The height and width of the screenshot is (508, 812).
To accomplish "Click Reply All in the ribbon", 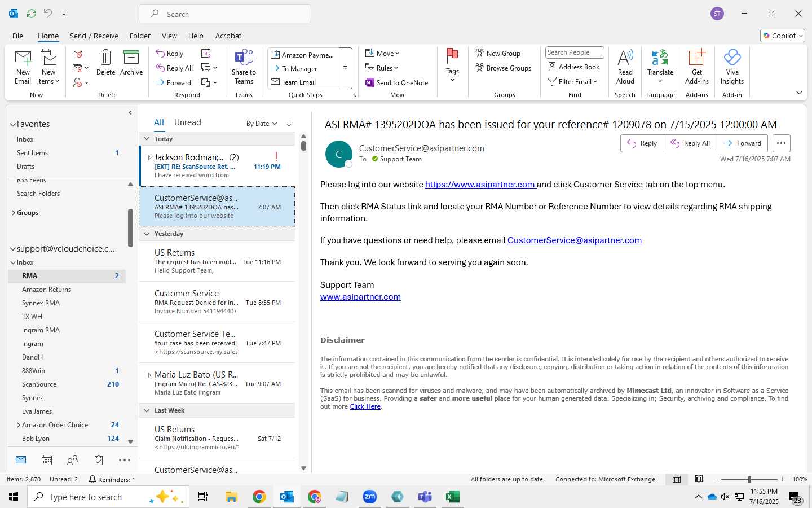I will [x=175, y=68].
